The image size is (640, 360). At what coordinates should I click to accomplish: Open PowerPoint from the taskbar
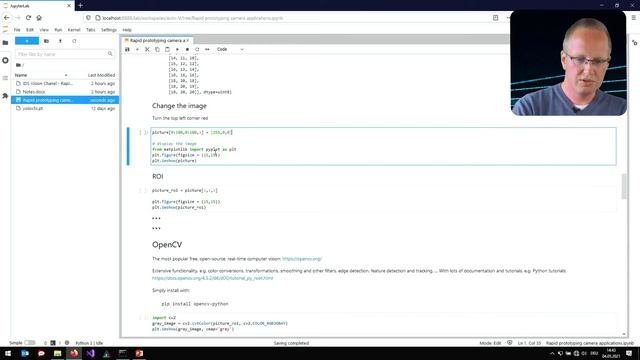pyautogui.click(x=139, y=353)
